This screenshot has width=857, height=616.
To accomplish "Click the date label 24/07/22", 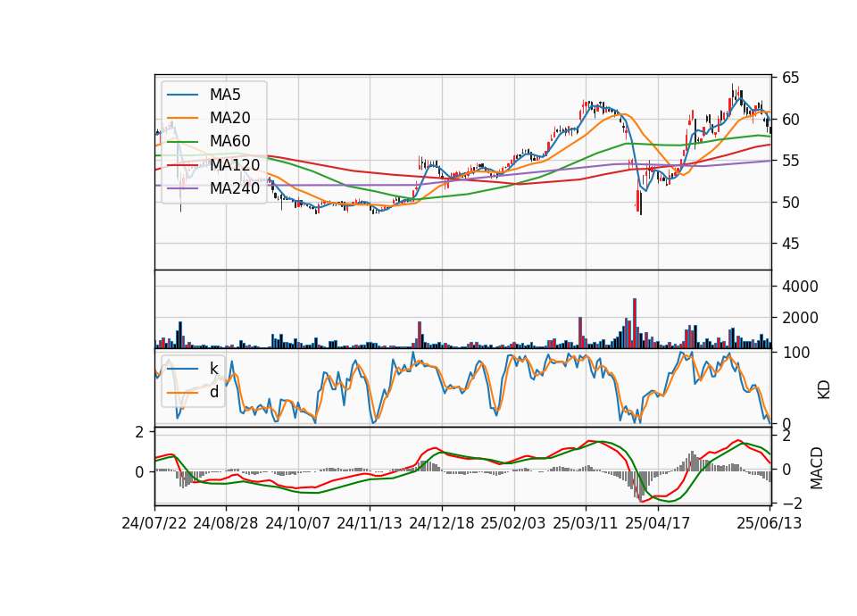I will pyautogui.click(x=154, y=523).
